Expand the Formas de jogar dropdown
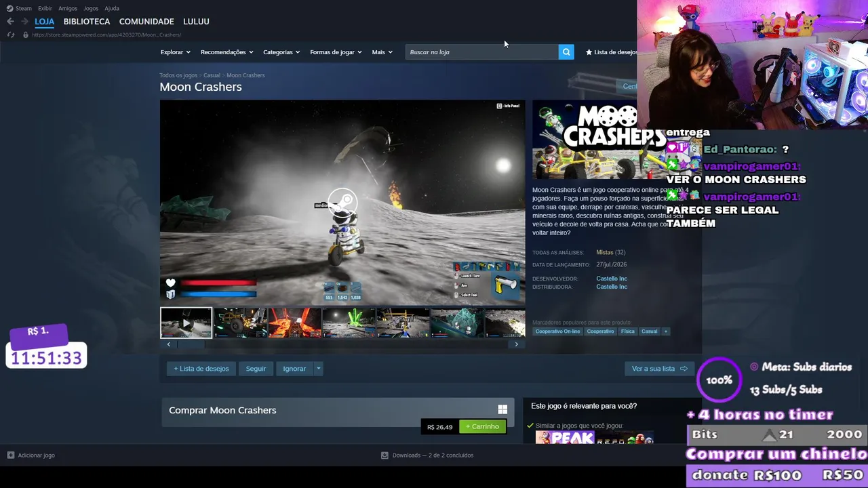This screenshot has width=868, height=488. [x=336, y=52]
